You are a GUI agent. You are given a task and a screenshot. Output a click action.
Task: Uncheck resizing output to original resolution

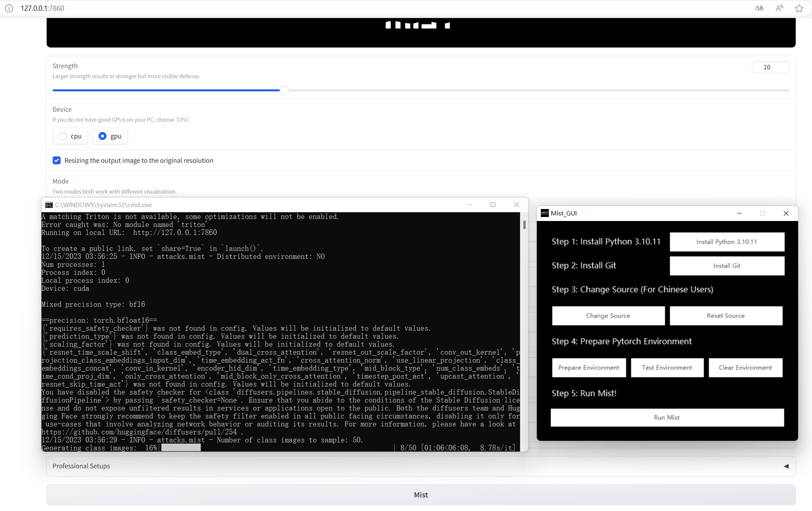pos(57,160)
